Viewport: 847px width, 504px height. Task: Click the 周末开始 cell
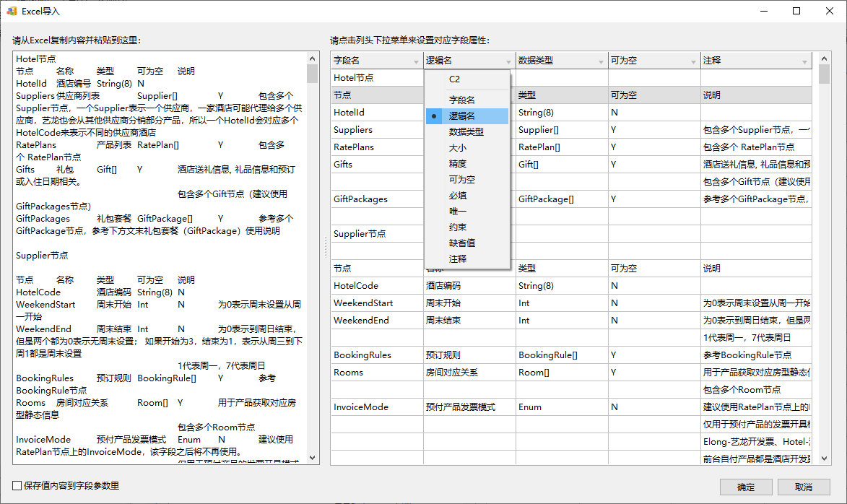pyautogui.click(x=469, y=303)
